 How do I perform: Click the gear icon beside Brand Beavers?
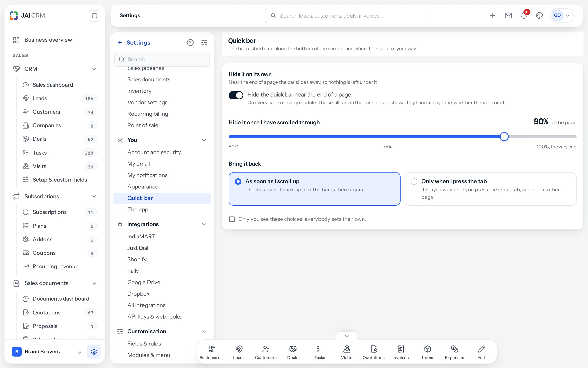point(94,351)
